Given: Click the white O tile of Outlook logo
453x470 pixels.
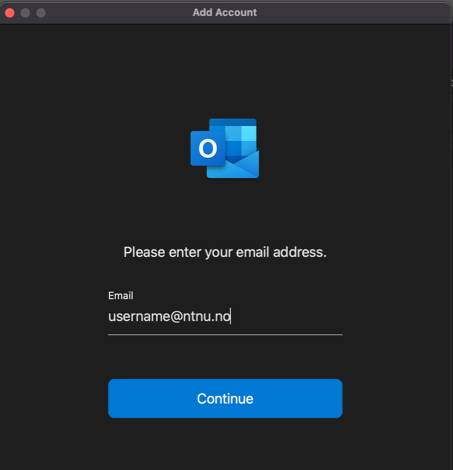Looking at the screenshot, I should pos(208,148).
